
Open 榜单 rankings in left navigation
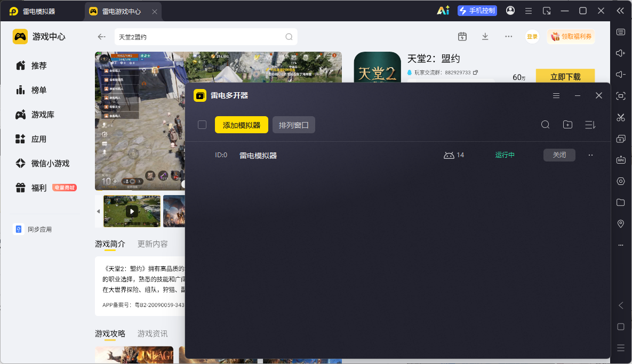(x=31, y=90)
